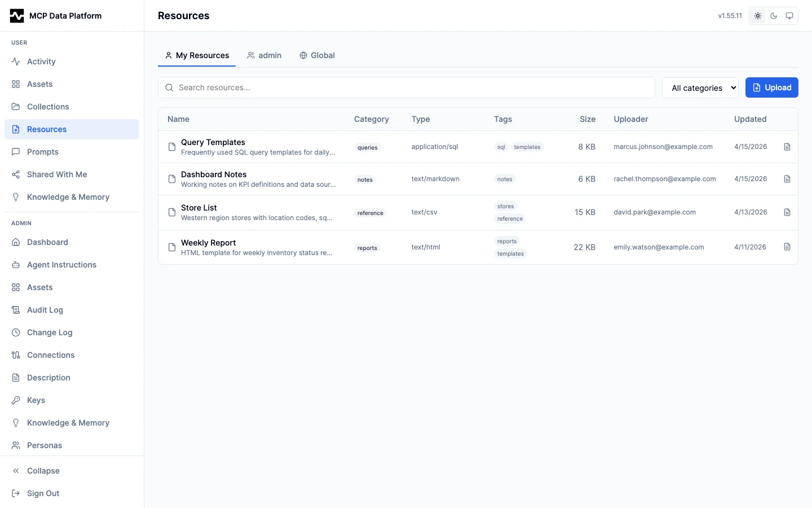Click the Audit Log icon in admin section
The height and width of the screenshot is (508, 812).
[x=15, y=310]
